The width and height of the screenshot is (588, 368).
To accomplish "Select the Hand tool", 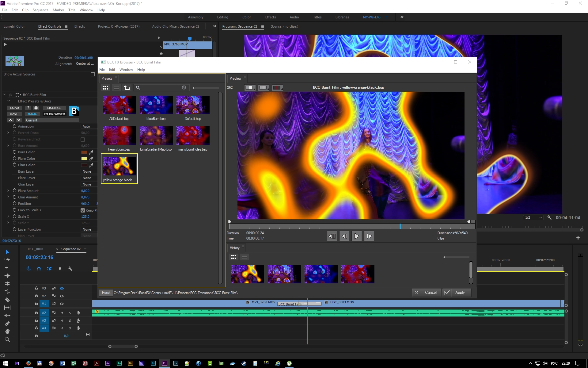I will [x=7, y=332].
